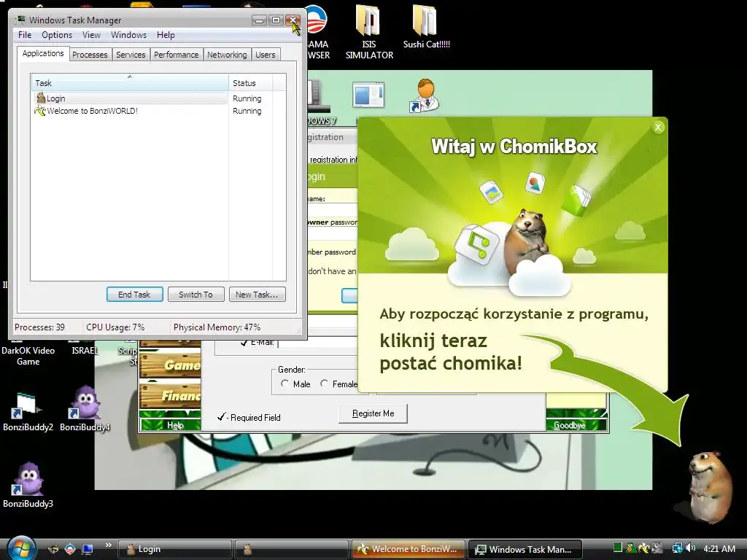Close the Witaj w ChomikBox popup

tap(658, 127)
